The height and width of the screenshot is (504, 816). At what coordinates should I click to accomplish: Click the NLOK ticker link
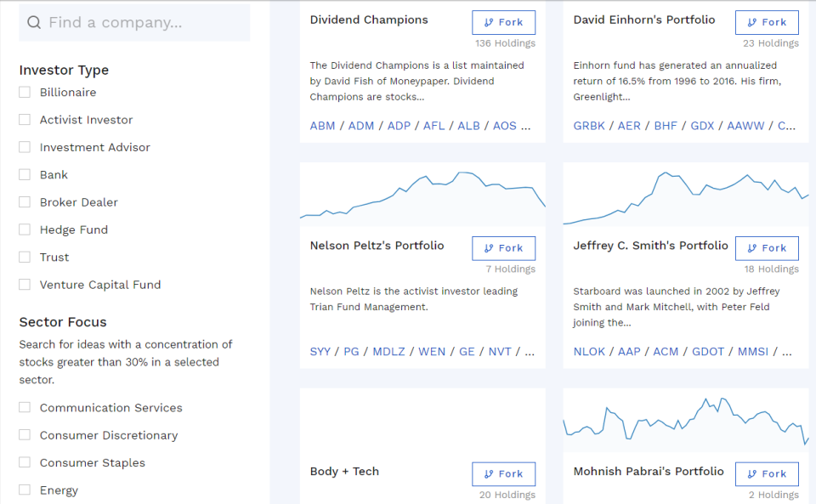click(589, 351)
